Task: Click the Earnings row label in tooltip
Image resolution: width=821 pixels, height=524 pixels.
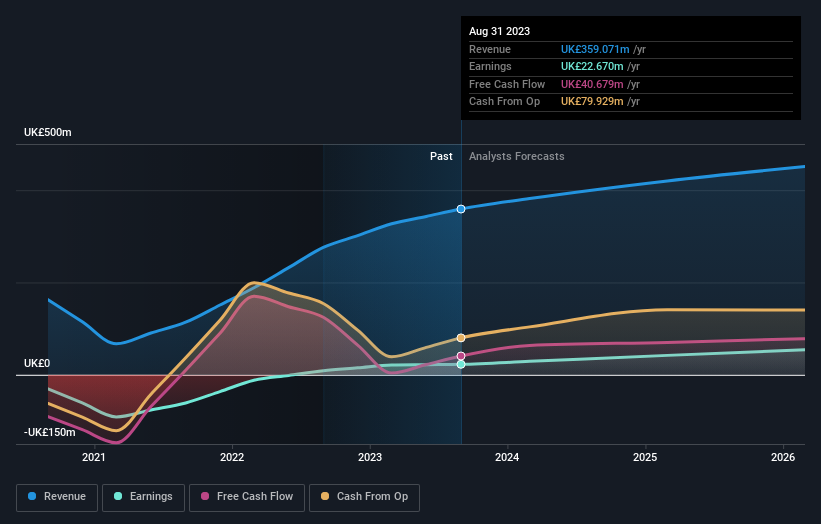Action: pos(490,66)
